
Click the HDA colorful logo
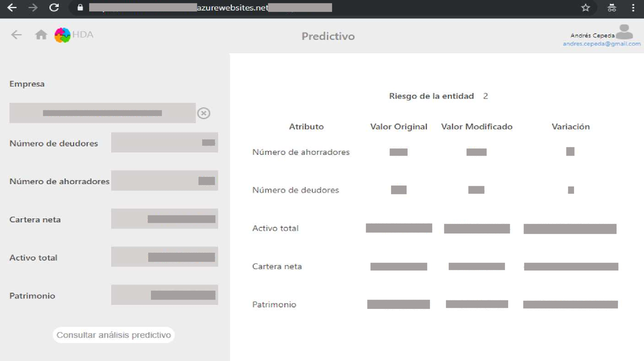pos(62,35)
